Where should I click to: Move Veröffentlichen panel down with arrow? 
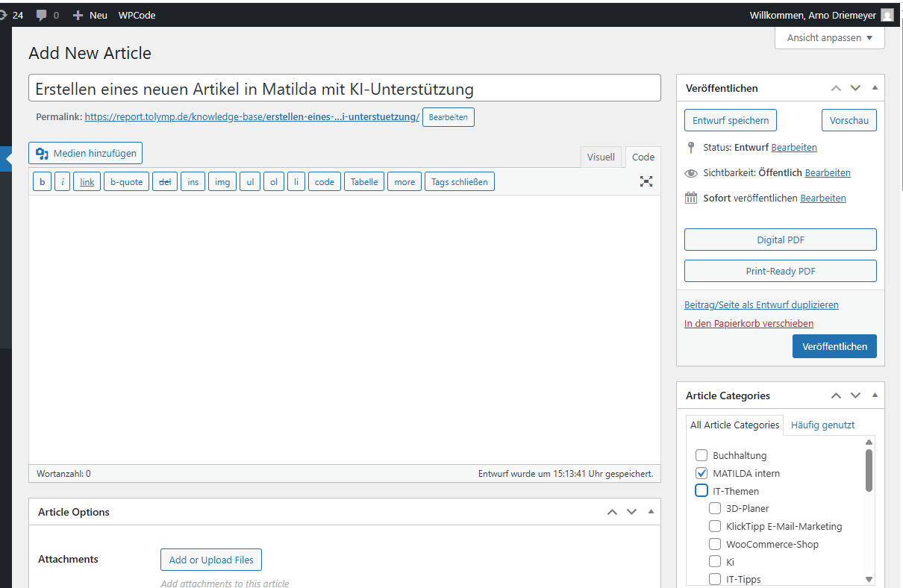click(855, 88)
